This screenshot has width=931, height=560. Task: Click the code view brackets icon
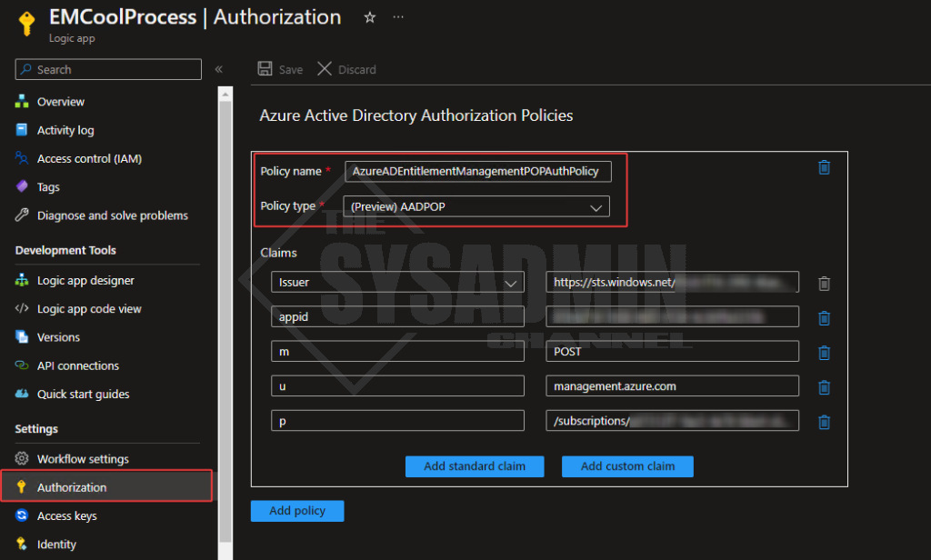(x=22, y=308)
